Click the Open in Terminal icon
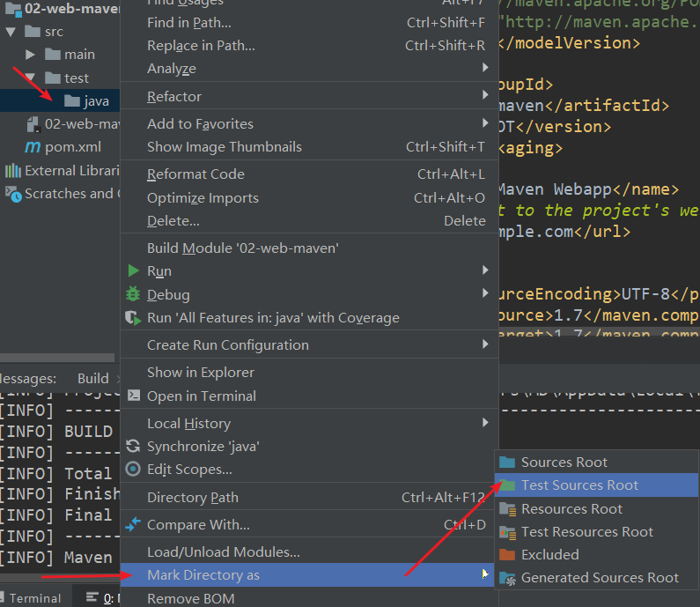 [x=134, y=396]
